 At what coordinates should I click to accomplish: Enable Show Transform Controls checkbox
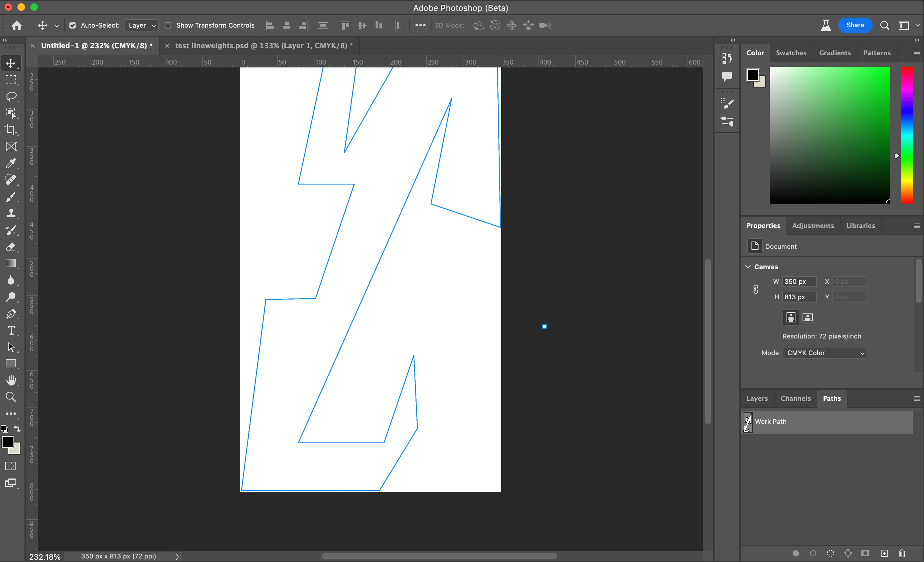[168, 25]
